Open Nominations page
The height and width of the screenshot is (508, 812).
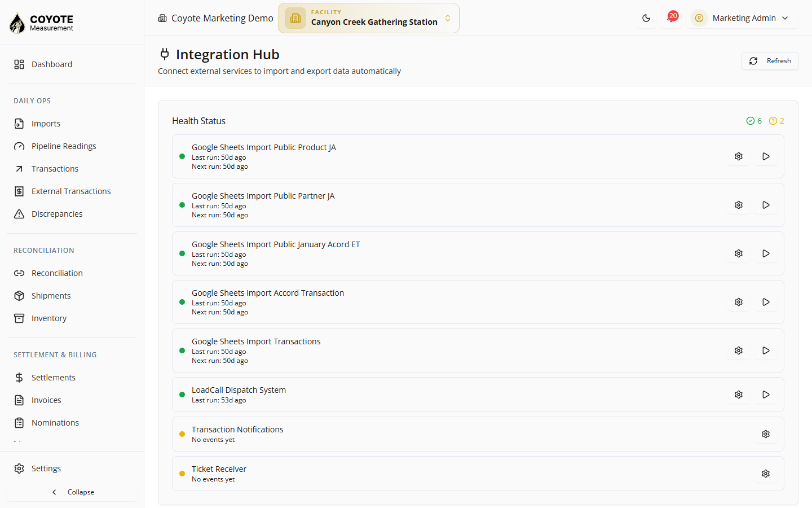pyautogui.click(x=72, y=423)
